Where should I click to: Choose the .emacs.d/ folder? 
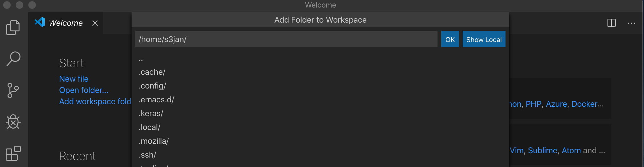156,100
